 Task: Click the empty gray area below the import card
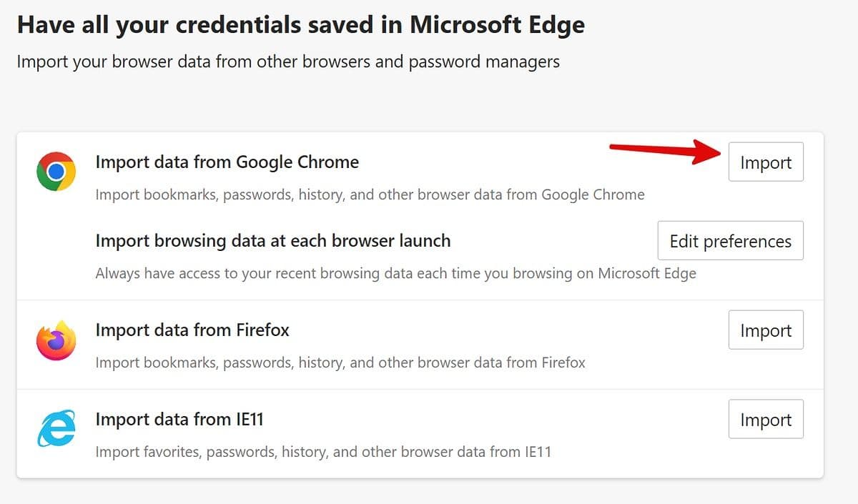tap(429, 492)
